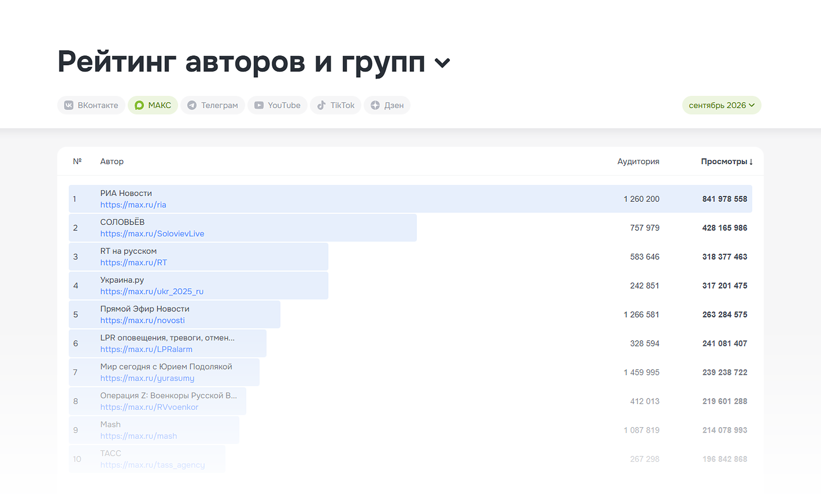Click audience value 1 087 819

click(x=641, y=430)
